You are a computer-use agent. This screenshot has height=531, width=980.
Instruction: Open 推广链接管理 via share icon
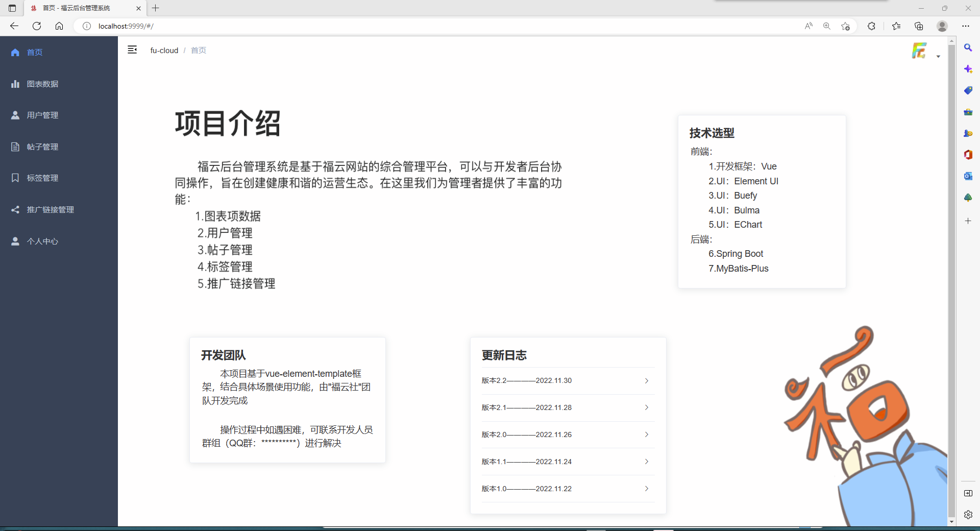point(15,209)
